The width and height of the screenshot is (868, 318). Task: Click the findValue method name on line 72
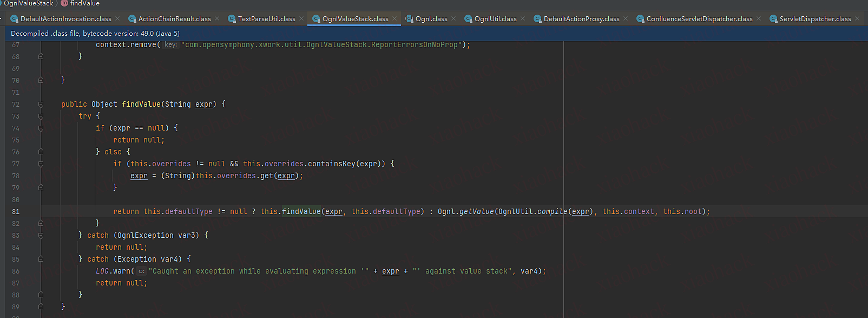pyautogui.click(x=141, y=104)
